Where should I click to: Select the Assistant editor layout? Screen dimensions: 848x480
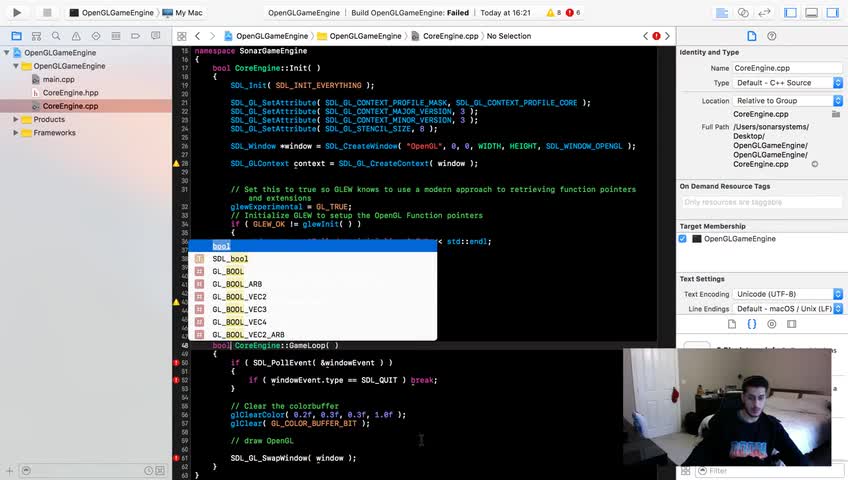click(743, 12)
